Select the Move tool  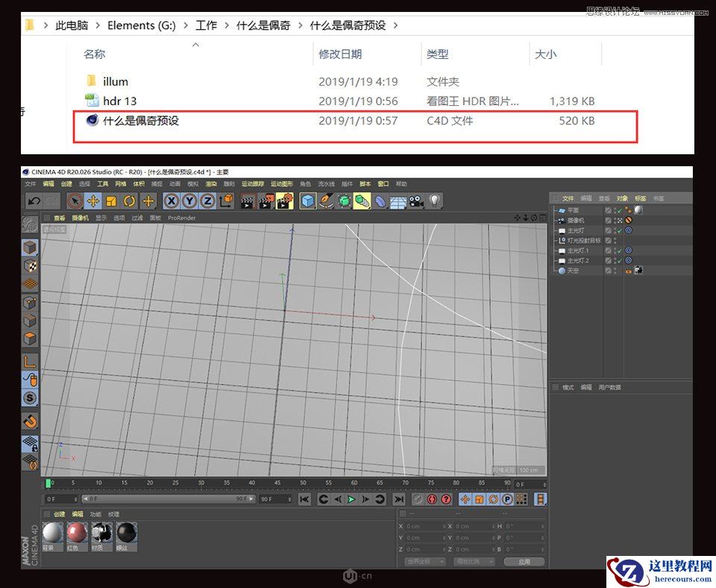click(x=93, y=200)
